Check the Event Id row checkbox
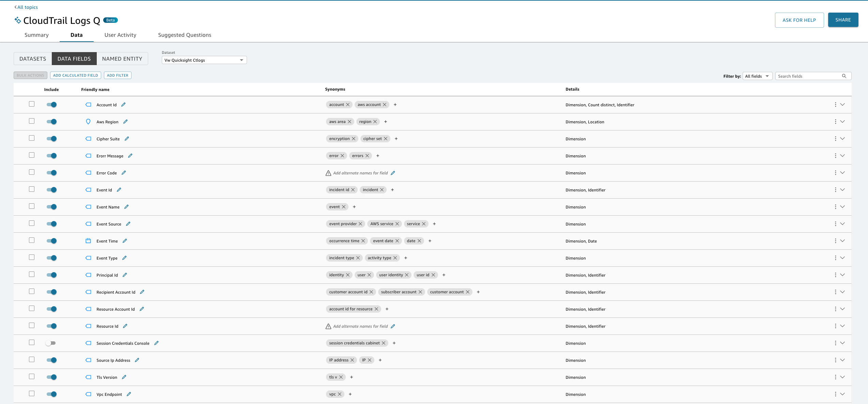The width and height of the screenshot is (868, 404). pyautogui.click(x=32, y=189)
